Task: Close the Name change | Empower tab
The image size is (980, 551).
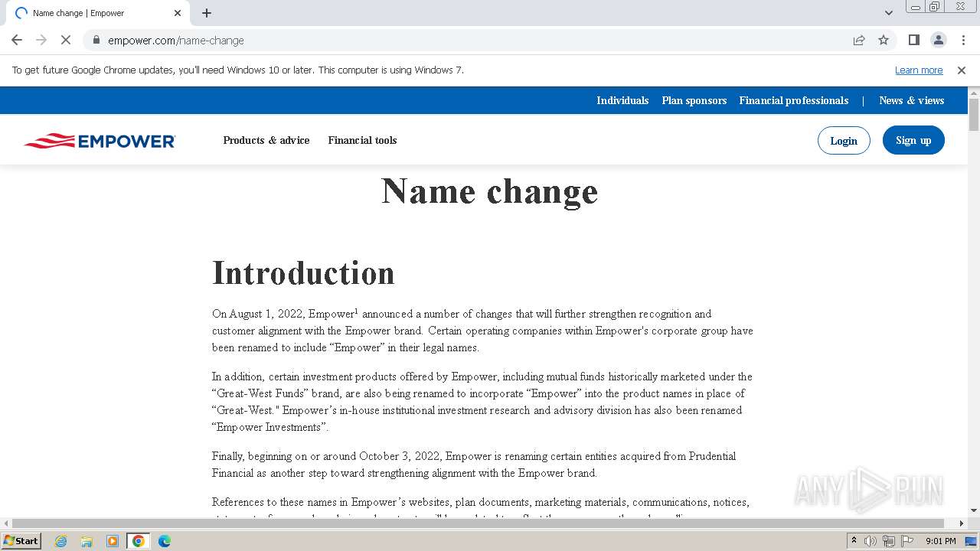Action: pyautogui.click(x=178, y=13)
